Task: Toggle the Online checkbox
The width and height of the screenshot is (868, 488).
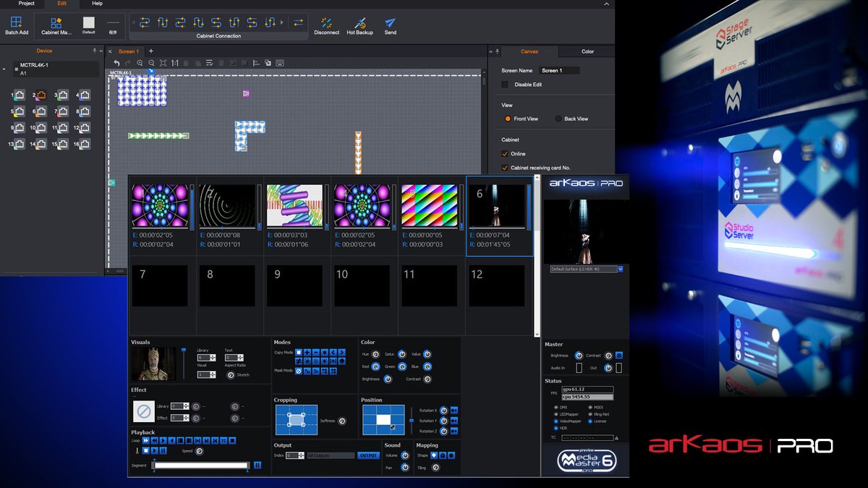Action: (505, 153)
